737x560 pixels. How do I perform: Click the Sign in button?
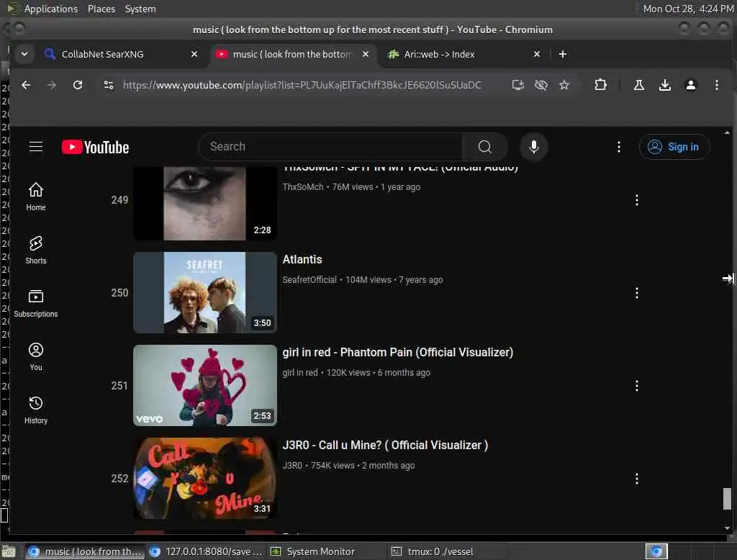point(674,147)
